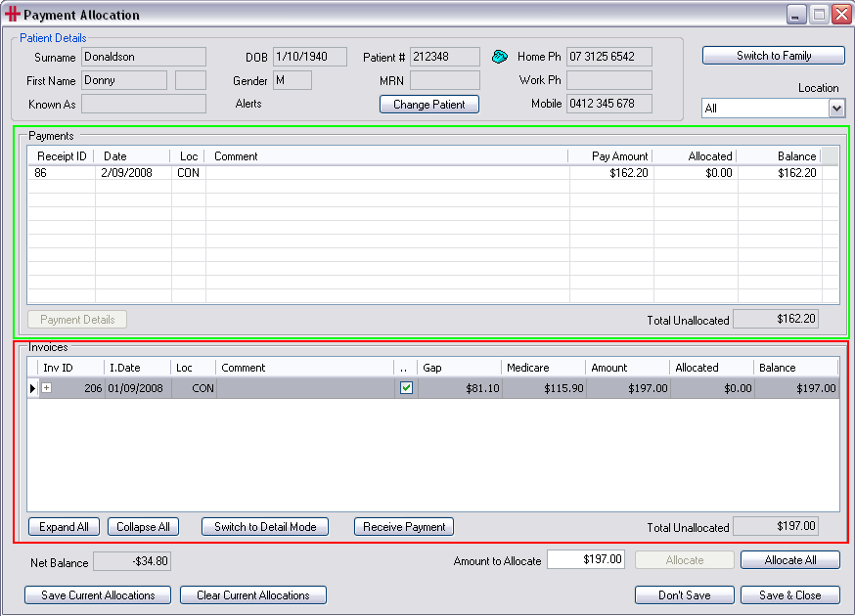The width and height of the screenshot is (855, 616).
Task: Click the Mobile field 0412 345 678
Action: click(609, 104)
